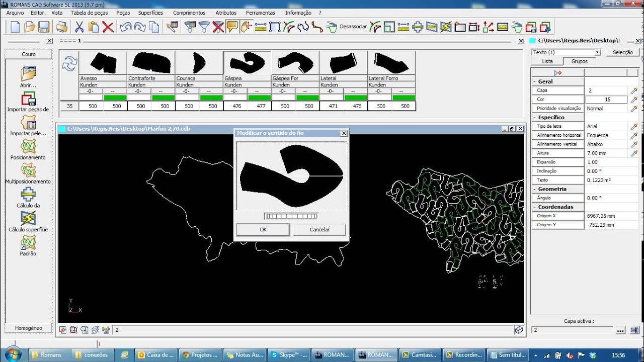Click the taskbar clock showing 15:56
644x362 pixels.
[618, 355]
